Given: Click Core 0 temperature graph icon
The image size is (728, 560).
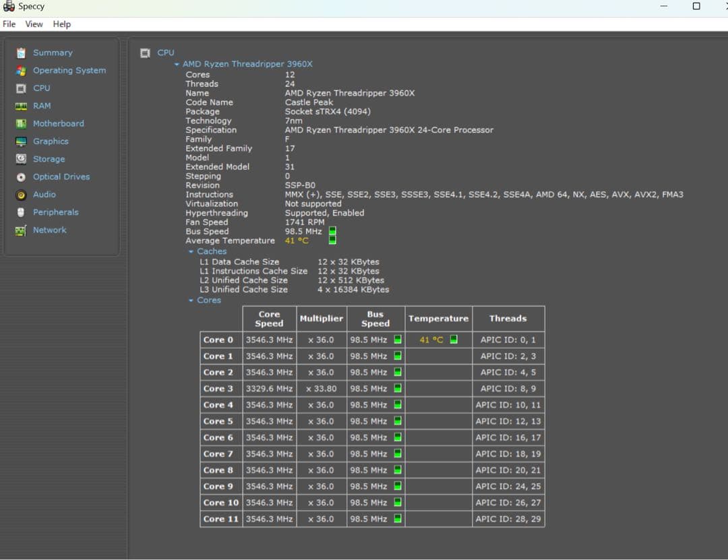Looking at the screenshot, I should click(454, 340).
